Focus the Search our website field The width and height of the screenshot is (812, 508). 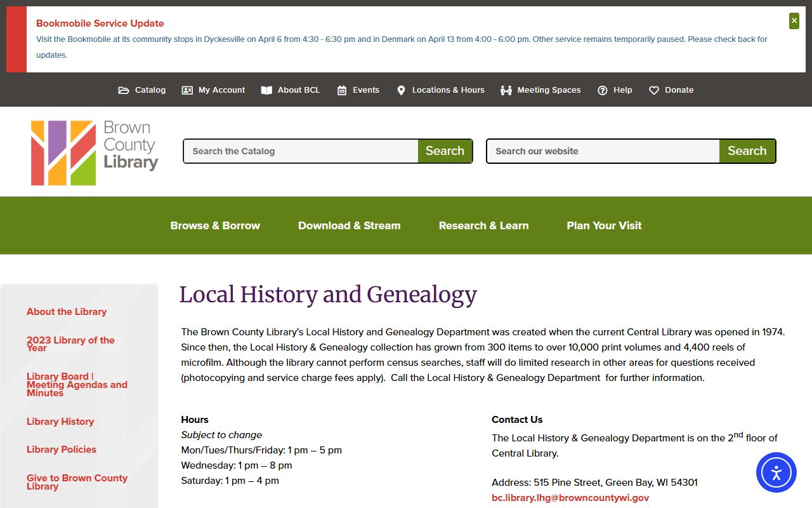click(603, 151)
